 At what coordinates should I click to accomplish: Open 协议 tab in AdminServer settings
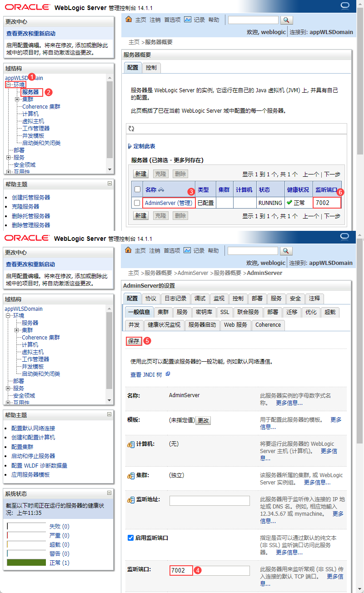tap(151, 299)
